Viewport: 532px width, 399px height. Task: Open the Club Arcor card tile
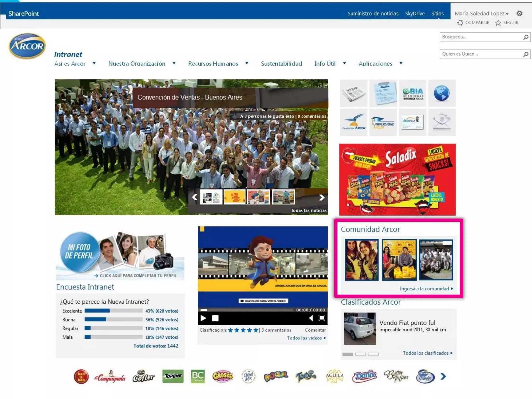pyautogui.click(x=413, y=122)
